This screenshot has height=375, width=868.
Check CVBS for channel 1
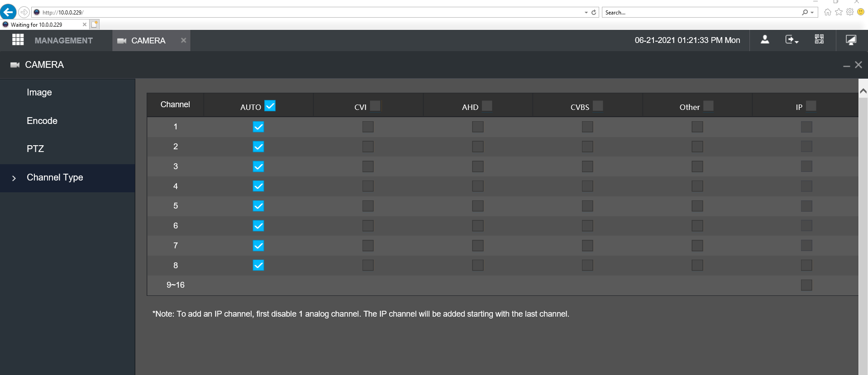click(x=587, y=127)
